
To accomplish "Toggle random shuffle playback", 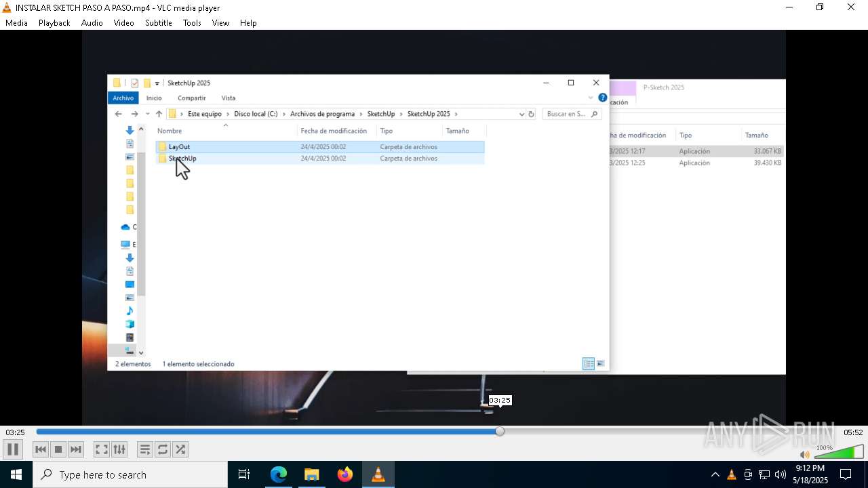I will 180,449.
